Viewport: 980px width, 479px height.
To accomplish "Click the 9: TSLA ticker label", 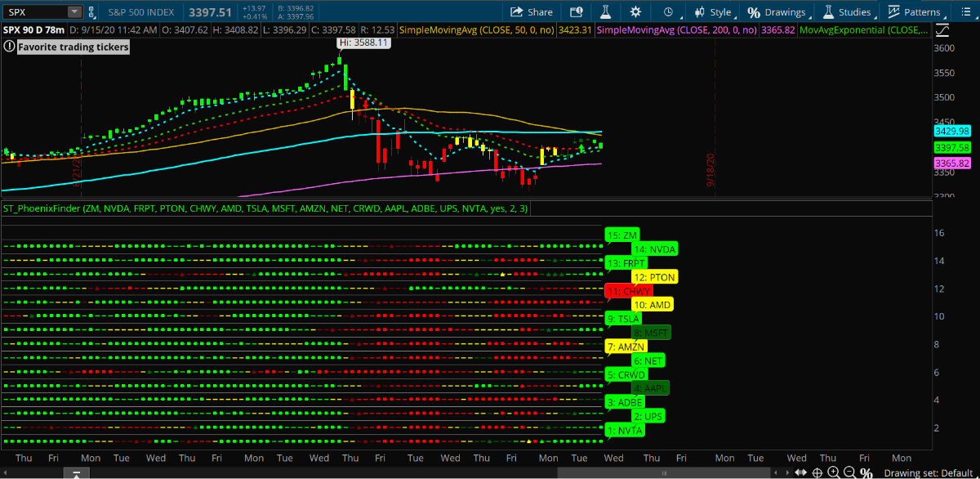I will click(623, 319).
